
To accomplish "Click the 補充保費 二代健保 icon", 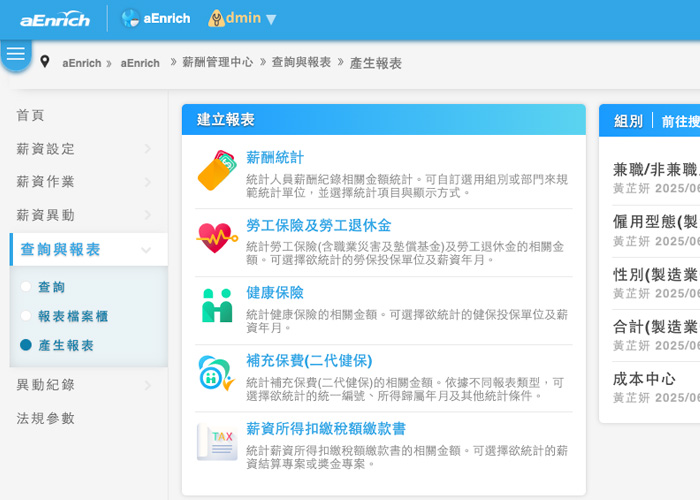I will point(217,373).
